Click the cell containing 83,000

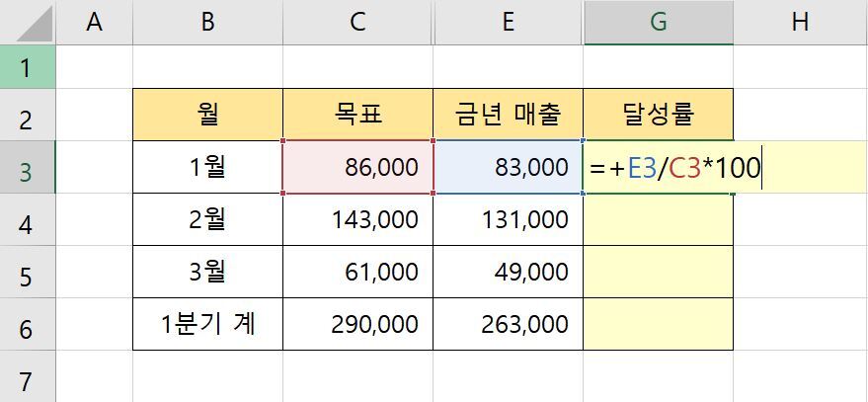tap(509, 167)
